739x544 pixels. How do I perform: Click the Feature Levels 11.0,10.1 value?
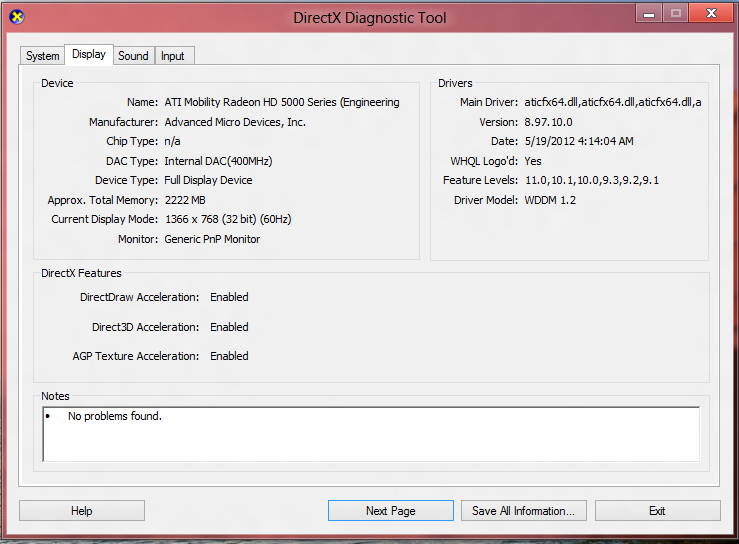[x=592, y=181]
